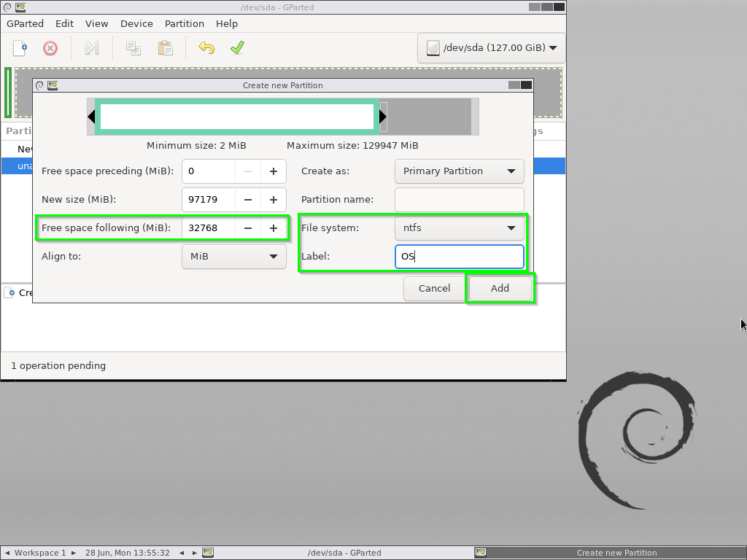
Task: Click the Partition name text field
Action: point(460,200)
